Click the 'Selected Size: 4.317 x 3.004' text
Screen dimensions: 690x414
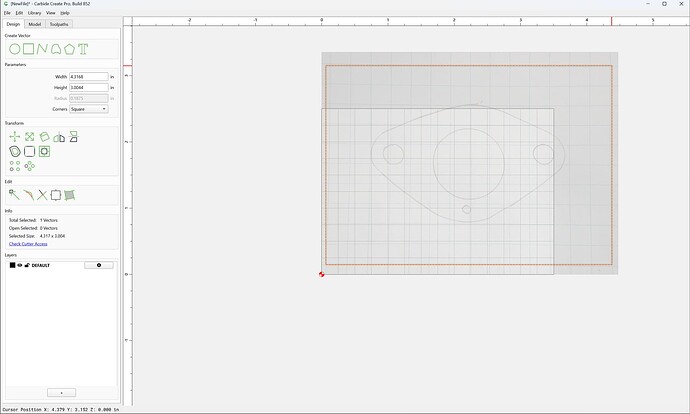pyautogui.click(x=37, y=236)
